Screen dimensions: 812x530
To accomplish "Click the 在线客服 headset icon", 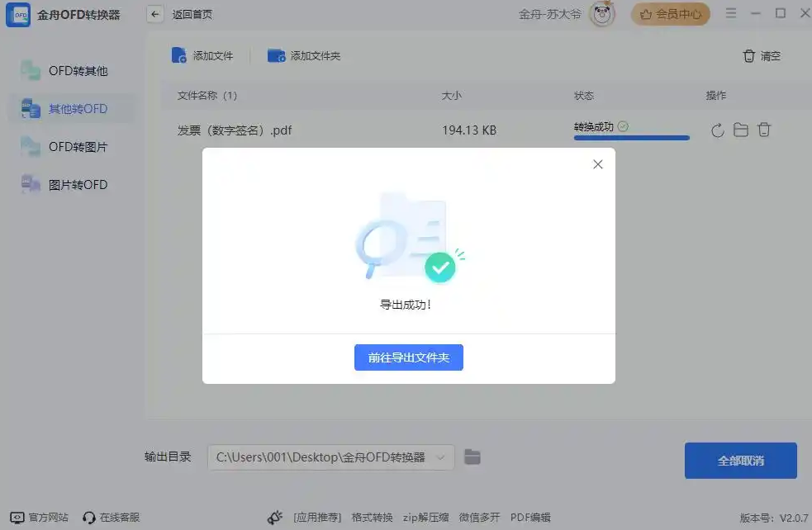I will point(88,518).
